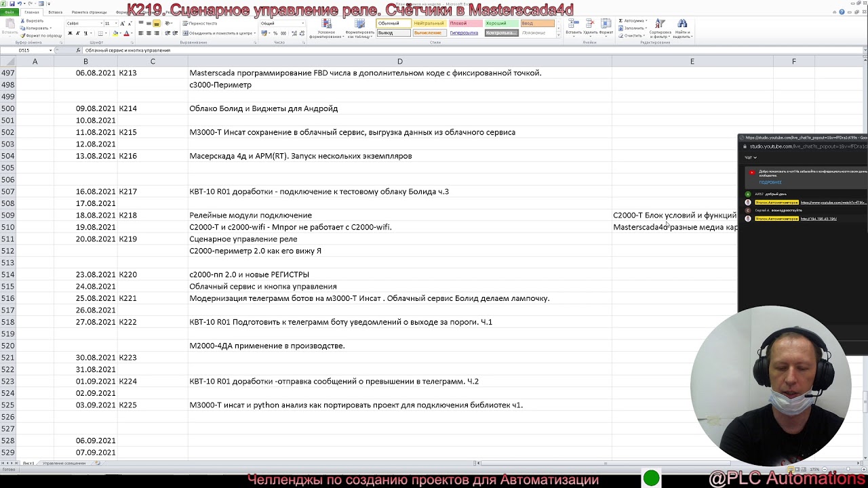
Task: Open Excel Help question mark icon
Action: pyautogui.click(x=841, y=12)
